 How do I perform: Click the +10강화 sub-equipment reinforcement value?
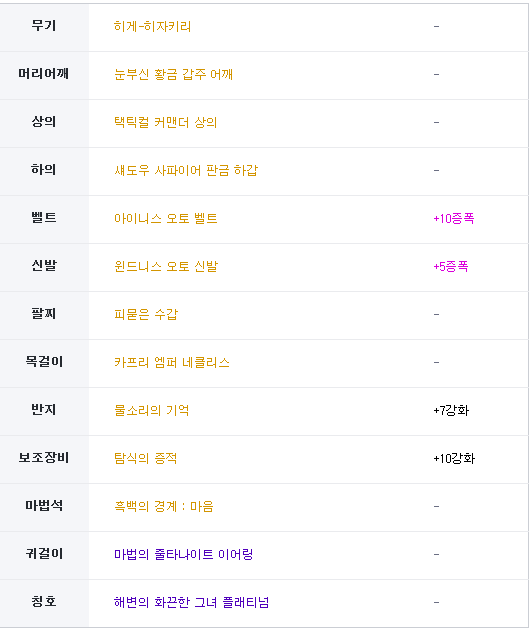[454, 459]
